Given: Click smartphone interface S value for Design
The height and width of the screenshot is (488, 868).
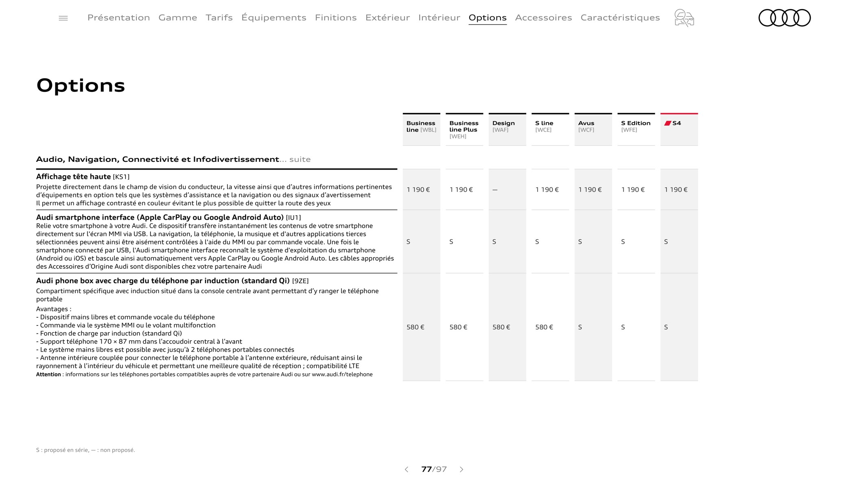Looking at the screenshot, I should 494,242.
